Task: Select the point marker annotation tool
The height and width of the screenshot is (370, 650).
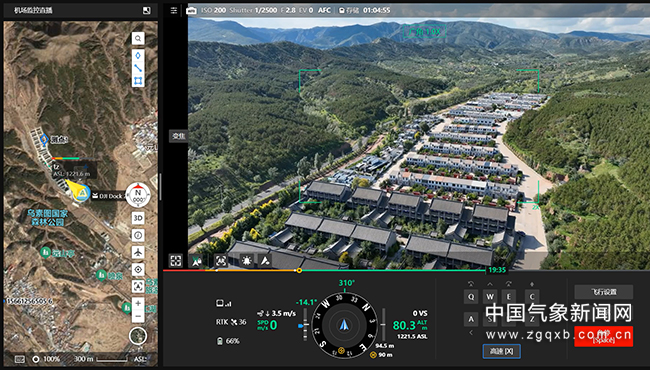Action: [x=138, y=56]
